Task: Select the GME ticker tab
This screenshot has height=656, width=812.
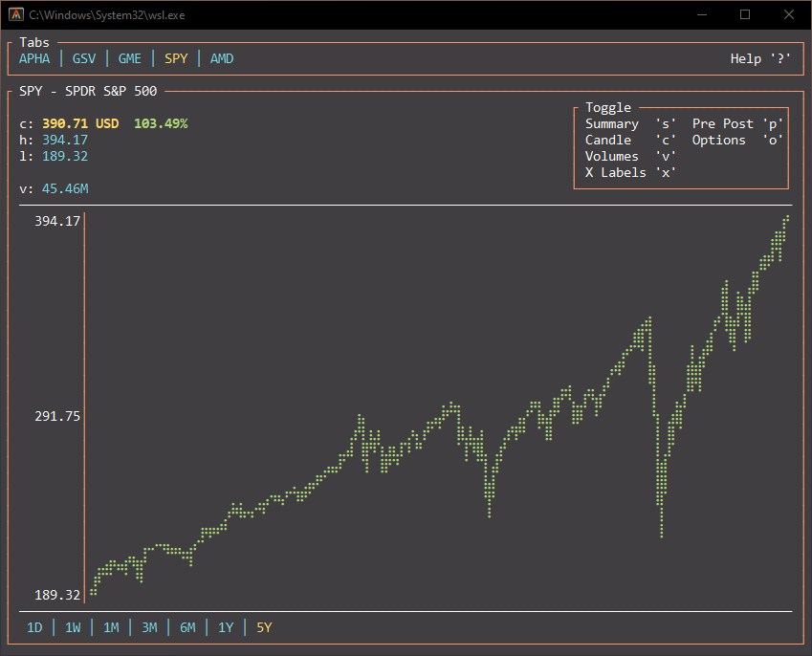Action: [129, 58]
